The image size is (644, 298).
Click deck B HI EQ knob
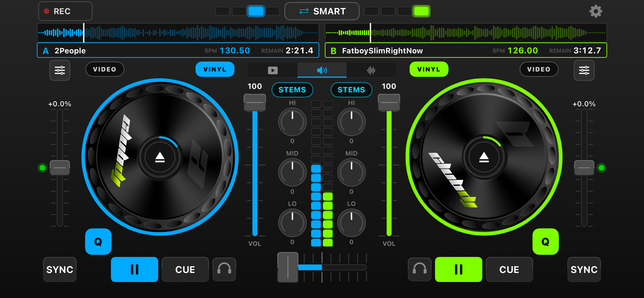351,122
